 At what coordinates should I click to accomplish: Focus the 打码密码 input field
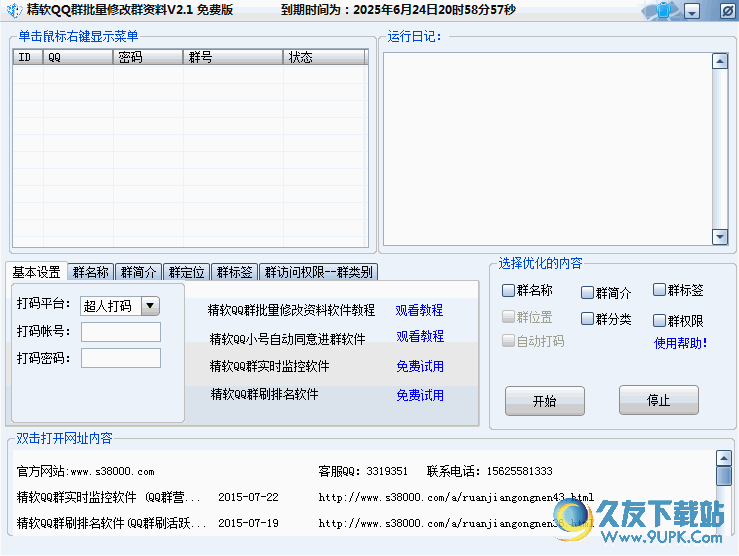click(121, 358)
